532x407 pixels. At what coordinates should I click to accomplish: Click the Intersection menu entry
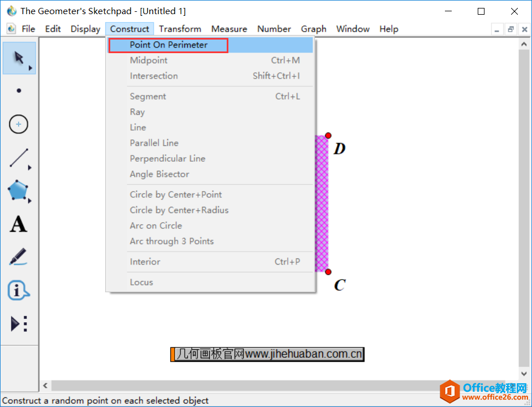tap(210, 76)
